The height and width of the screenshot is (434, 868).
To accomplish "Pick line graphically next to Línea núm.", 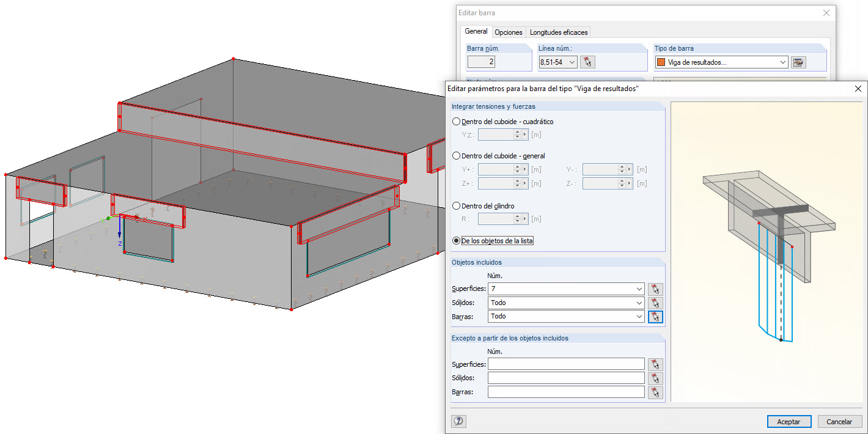I will (x=588, y=62).
